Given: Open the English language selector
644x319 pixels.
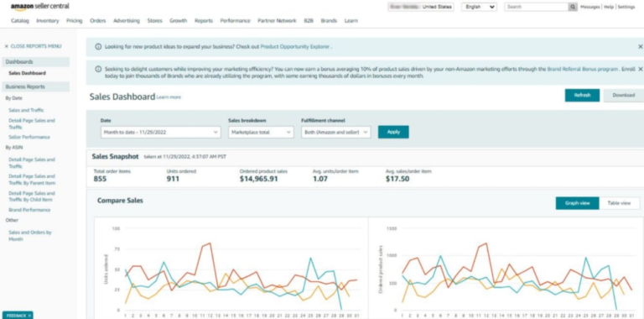Looking at the screenshot, I should point(479,7).
